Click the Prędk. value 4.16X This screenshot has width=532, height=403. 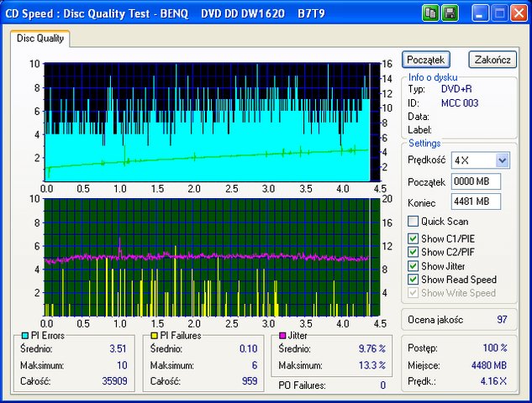tap(493, 381)
